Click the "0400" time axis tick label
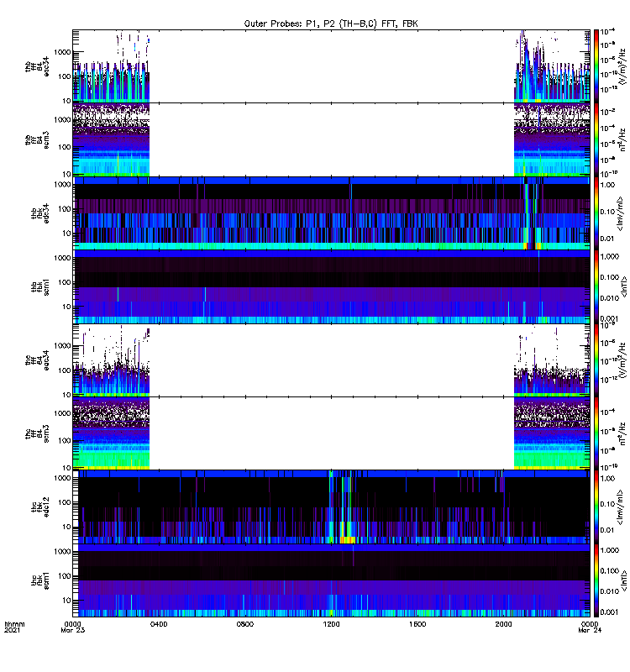 coord(159,624)
